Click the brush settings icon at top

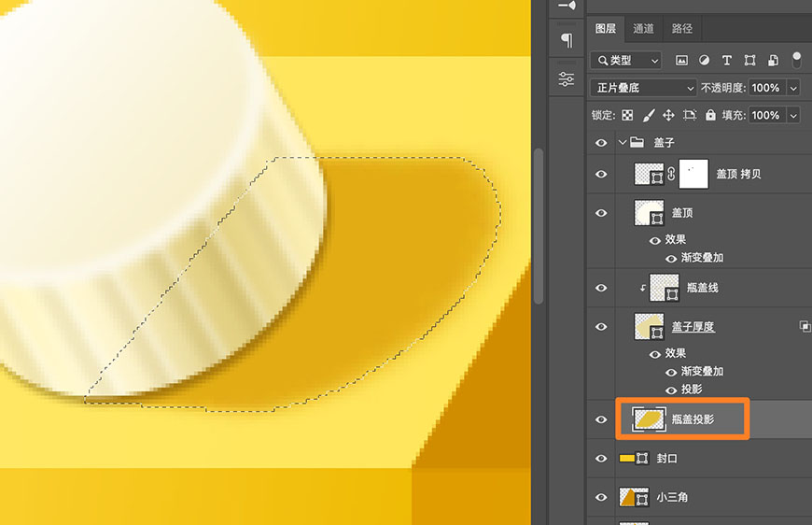[x=567, y=6]
